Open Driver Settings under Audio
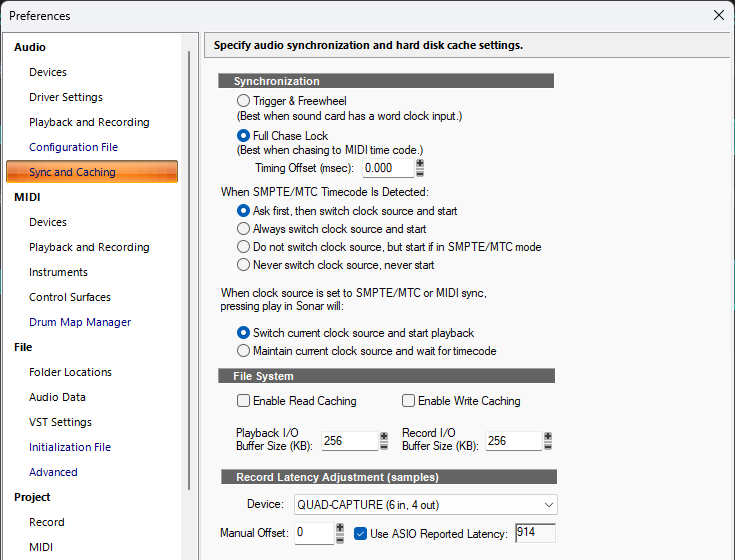The width and height of the screenshot is (735, 560). pyautogui.click(x=66, y=97)
